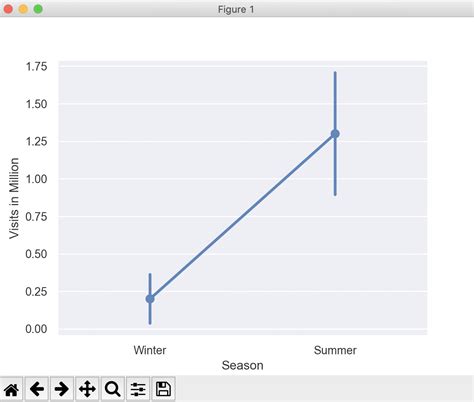Click the Figure 1 window title

pos(236,9)
